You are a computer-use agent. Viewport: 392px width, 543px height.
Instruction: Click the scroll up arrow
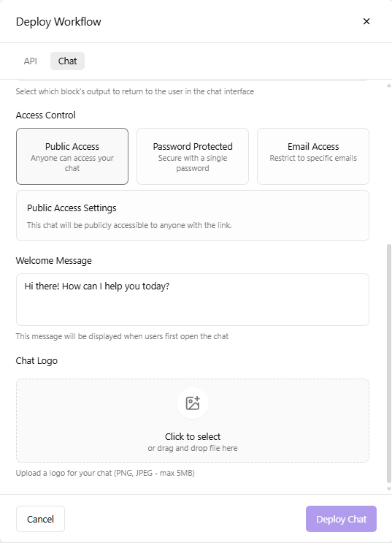389,86
